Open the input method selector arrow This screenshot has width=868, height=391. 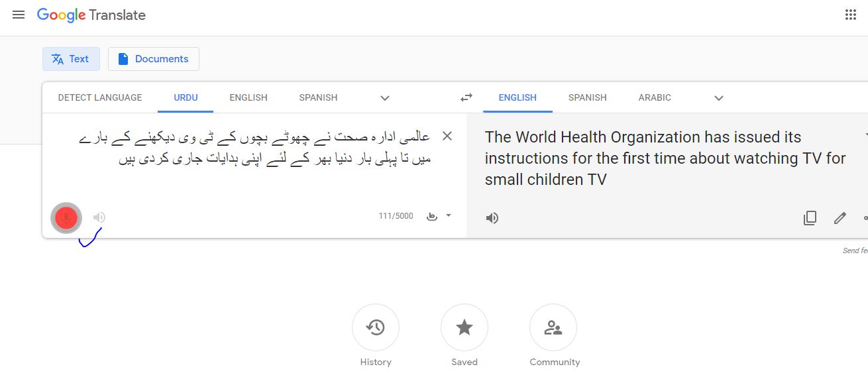pyautogui.click(x=448, y=217)
